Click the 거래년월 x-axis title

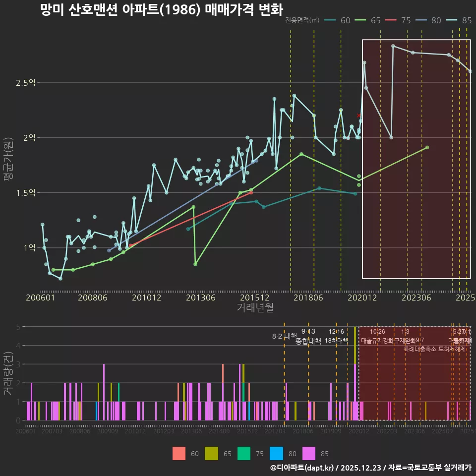pyautogui.click(x=255, y=308)
